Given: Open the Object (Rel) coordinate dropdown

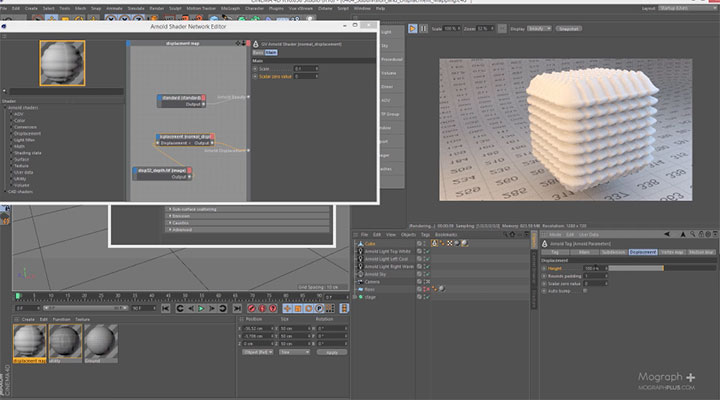Looking at the screenshot, I should 258,352.
